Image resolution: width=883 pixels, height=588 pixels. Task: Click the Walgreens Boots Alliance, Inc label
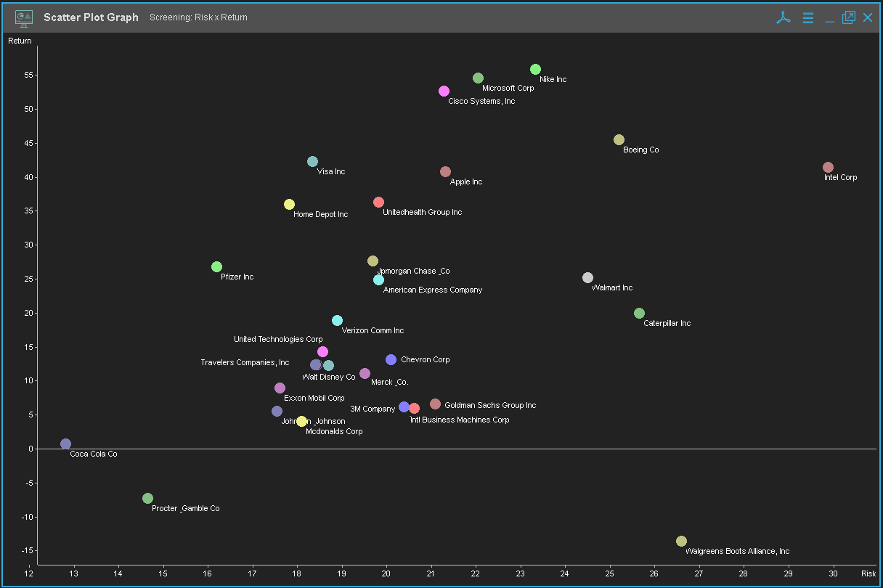[737, 551]
